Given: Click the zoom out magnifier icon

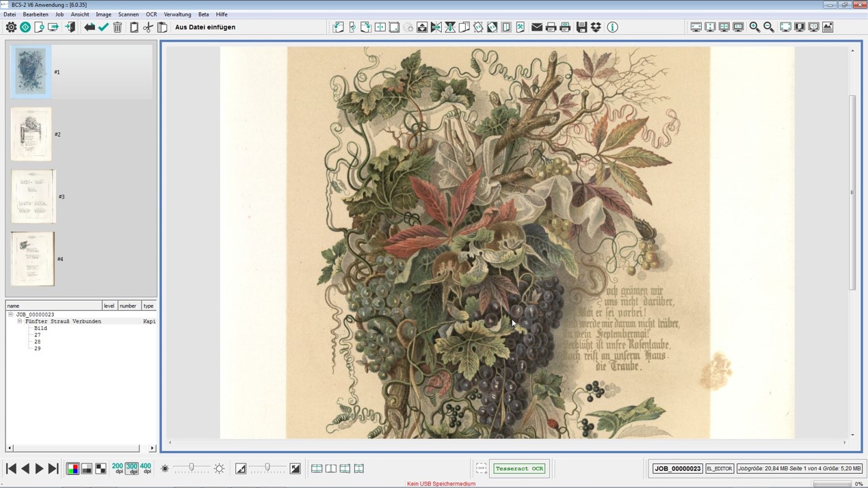Looking at the screenshot, I should (769, 27).
